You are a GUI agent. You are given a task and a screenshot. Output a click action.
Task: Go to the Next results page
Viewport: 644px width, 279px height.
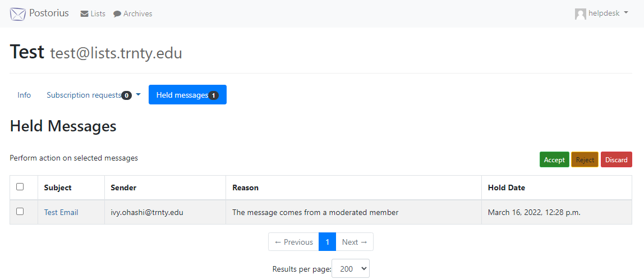click(x=355, y=242)
